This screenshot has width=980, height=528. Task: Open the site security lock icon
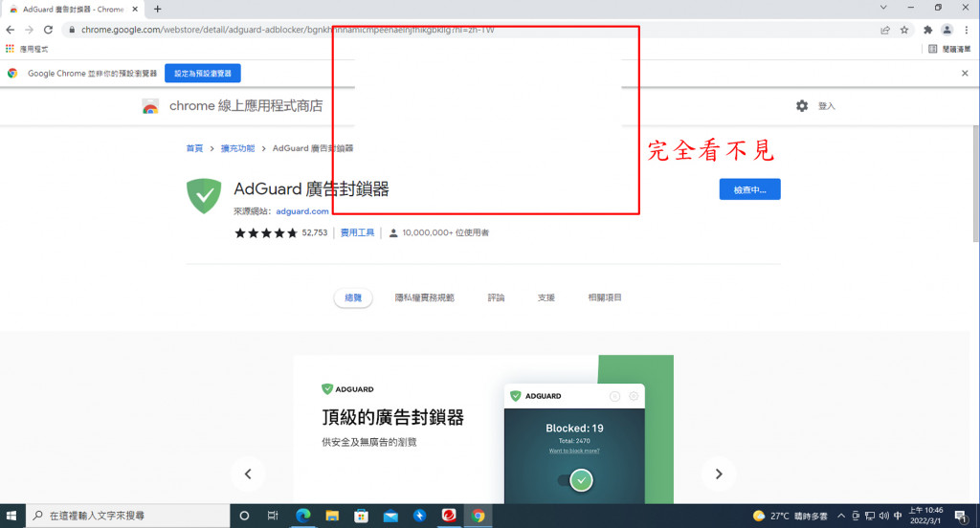point(72,30)
